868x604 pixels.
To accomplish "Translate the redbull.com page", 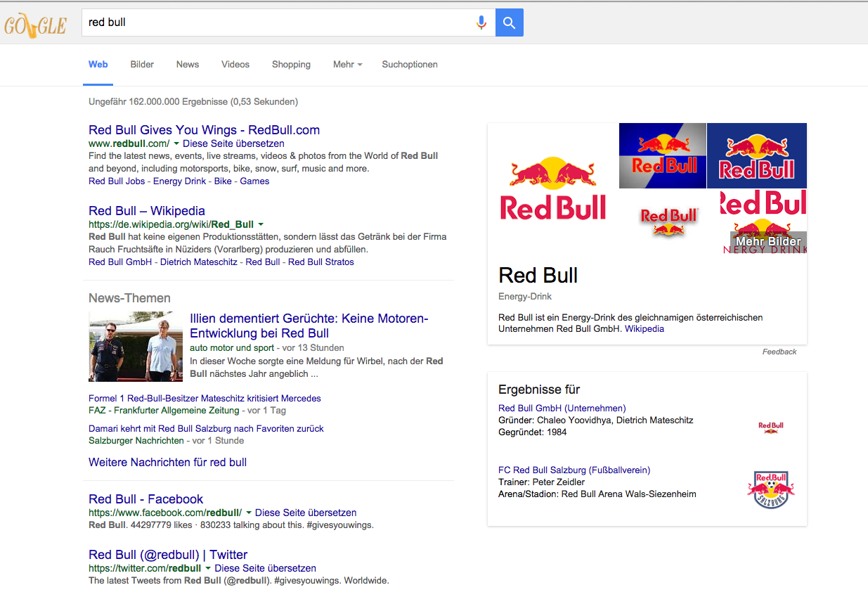I will 233,143.
